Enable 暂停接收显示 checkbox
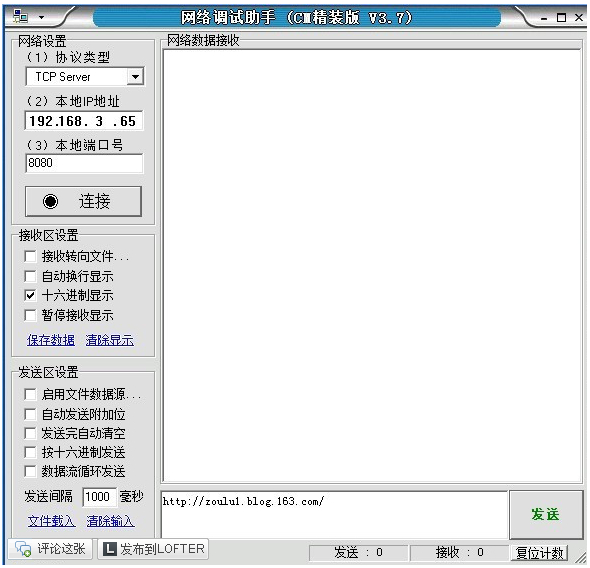This screenshot has height=568, width=590. coord(30,315)
